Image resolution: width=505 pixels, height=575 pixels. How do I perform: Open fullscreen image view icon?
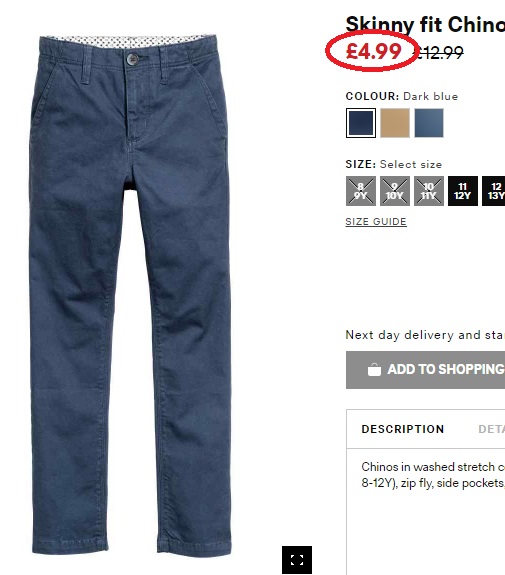coord(297,560)
